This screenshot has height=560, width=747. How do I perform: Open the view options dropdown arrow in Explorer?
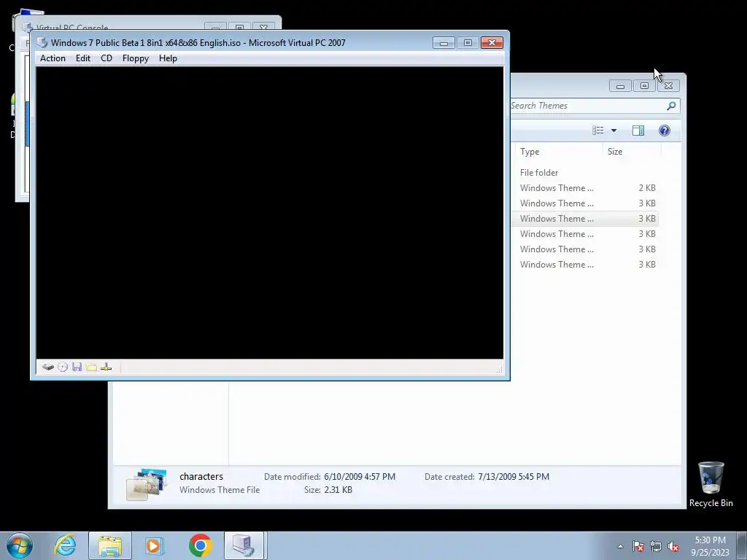pyautogui.click(x=614, y=131)
